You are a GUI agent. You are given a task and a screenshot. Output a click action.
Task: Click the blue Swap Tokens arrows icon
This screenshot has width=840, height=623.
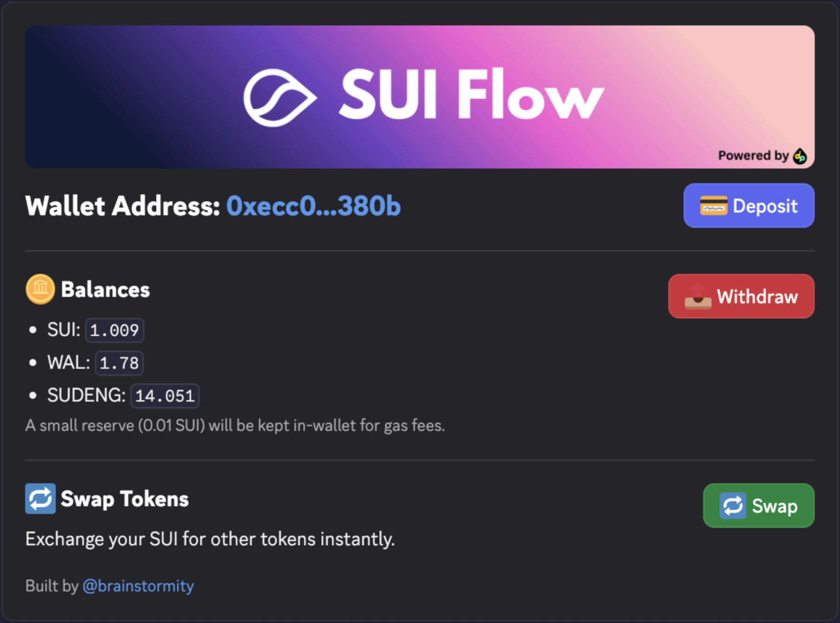40,498
